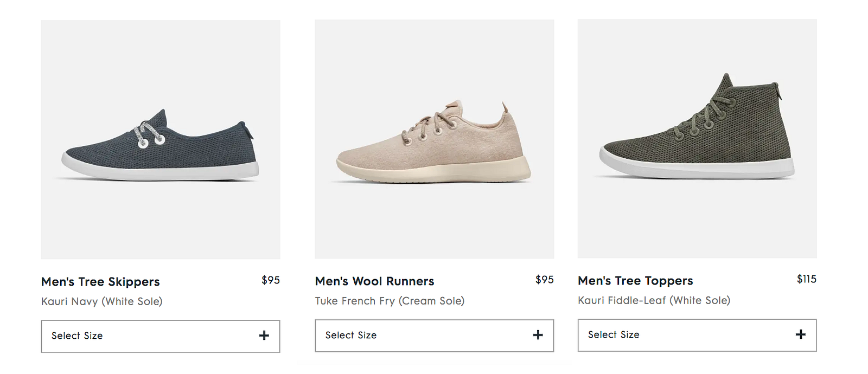Image resolution: width=868 pixels, height=374 pixels.
Task: Click the $115 price of Tree Toppers
Action: tap(806, 279)
